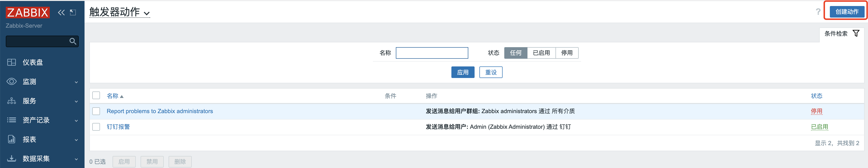The image size is (868, 168).
Task: Expand the 监测 sidebar menu
Action: [x=42, y=82]
